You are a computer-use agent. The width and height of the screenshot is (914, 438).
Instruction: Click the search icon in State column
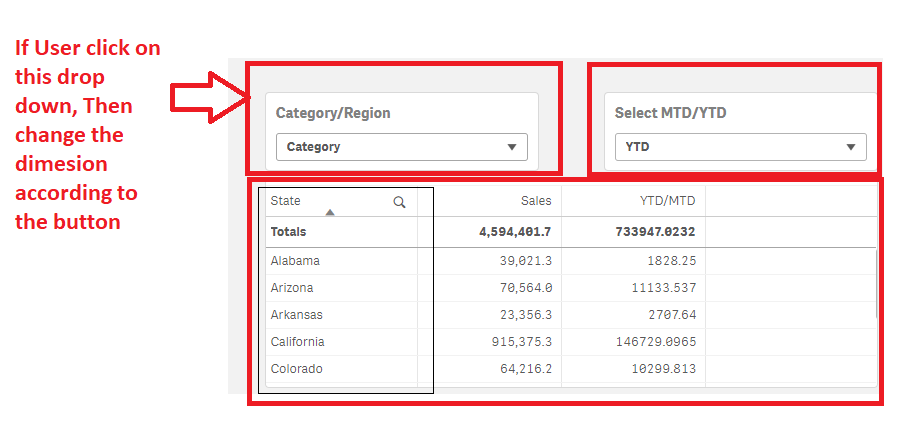[400, 202]
